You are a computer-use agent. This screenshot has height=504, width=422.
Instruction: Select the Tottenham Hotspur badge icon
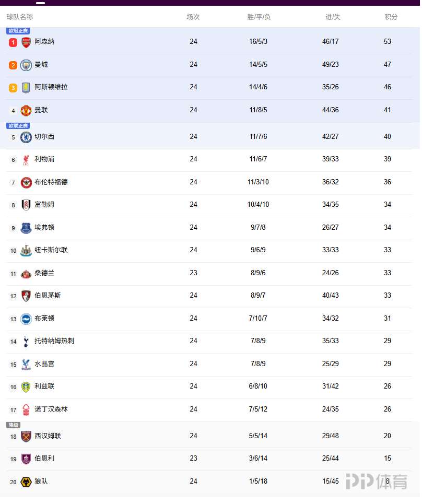[x=26, y=342]
